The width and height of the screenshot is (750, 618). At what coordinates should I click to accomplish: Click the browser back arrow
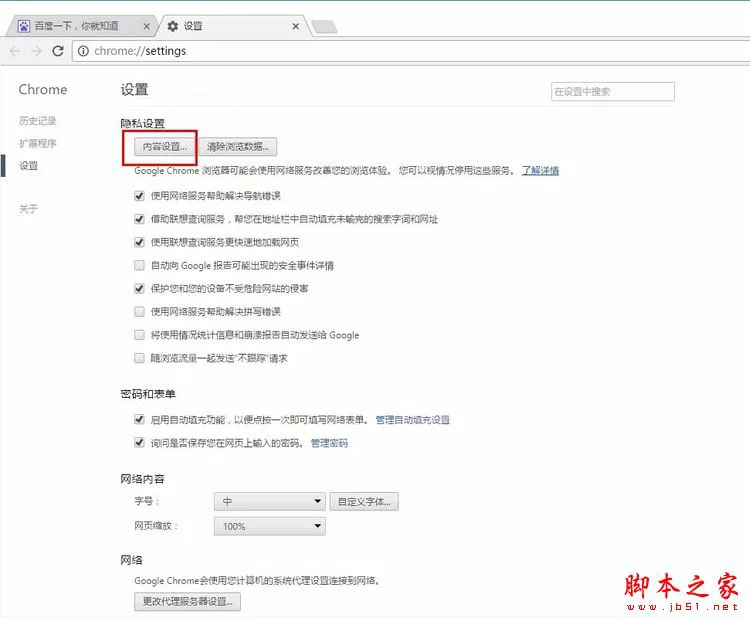15,51
